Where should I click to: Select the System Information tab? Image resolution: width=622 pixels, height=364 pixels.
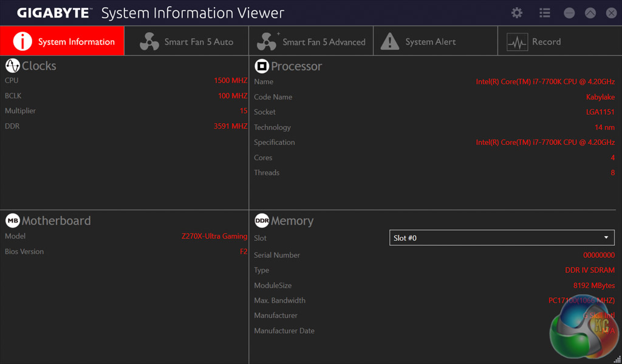pyautogui.click(x=63, y=41)
